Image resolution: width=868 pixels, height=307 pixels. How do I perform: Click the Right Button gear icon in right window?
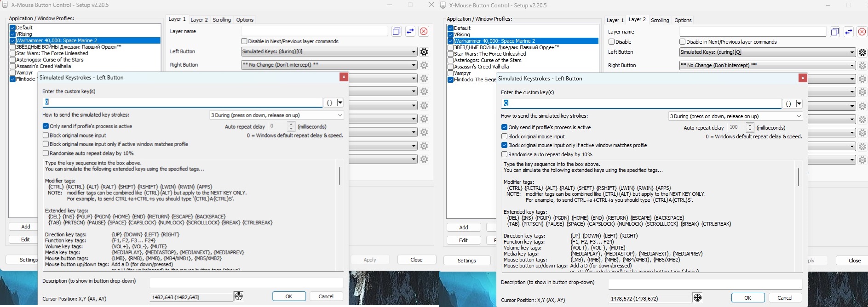point(862,66)
